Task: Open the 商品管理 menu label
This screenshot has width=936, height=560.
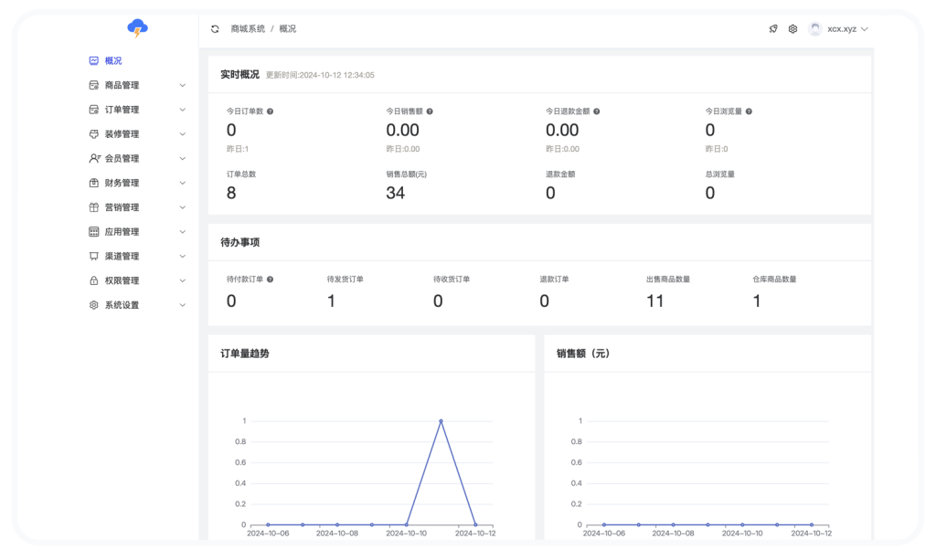Action: pyautogui.click(x=122, y=85)
